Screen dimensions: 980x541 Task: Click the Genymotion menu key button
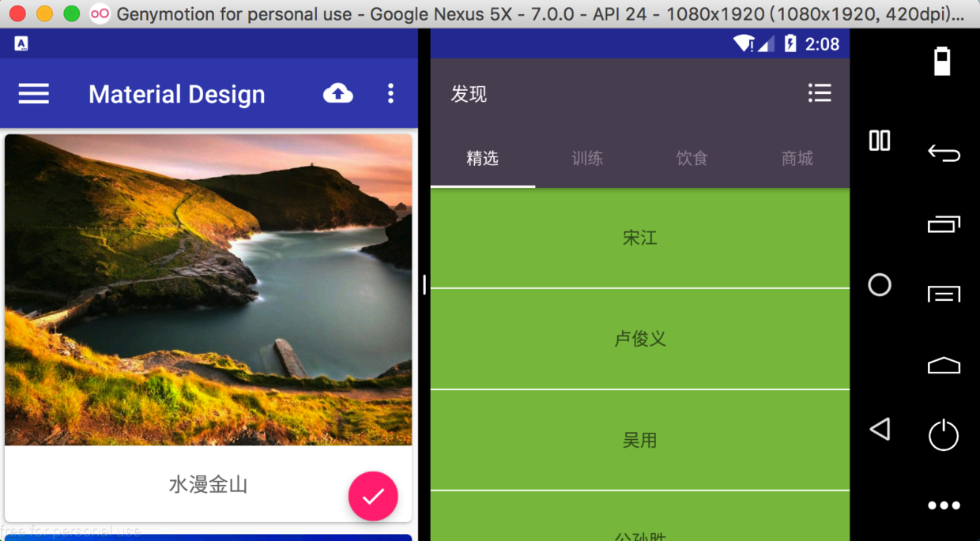coord(944,294)
